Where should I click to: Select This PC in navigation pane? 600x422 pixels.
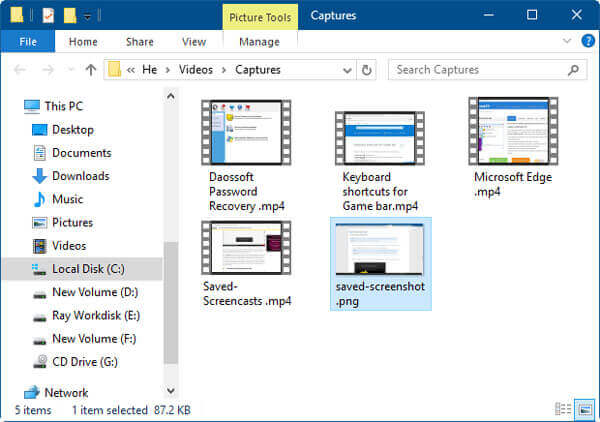click(54, 106)
